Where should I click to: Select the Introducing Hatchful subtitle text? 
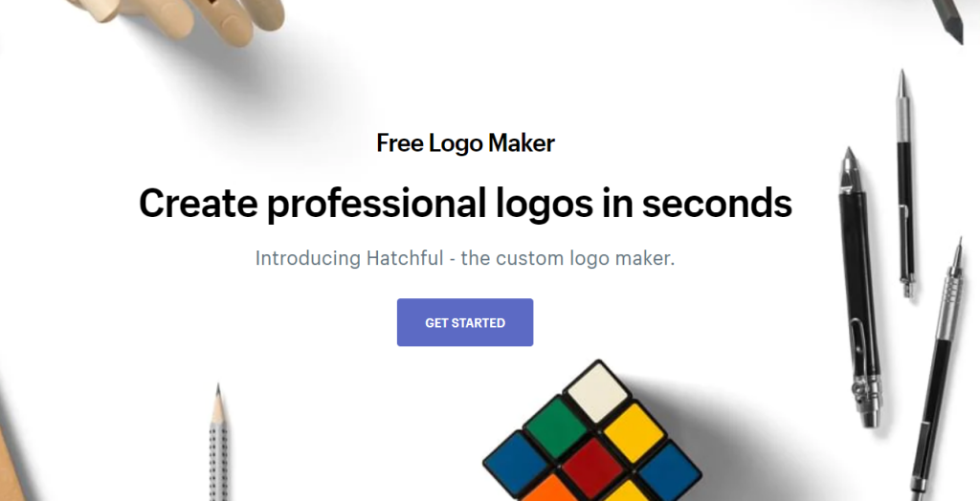(465, 258)
